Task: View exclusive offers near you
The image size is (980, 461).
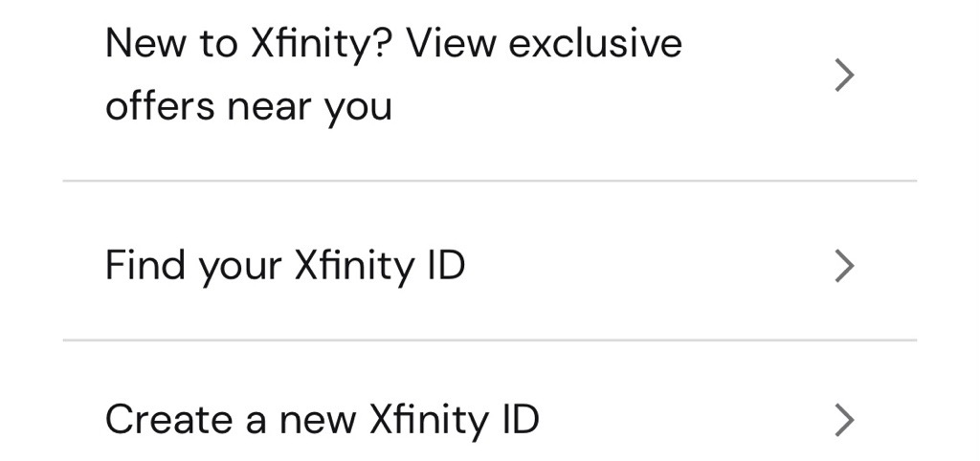Action: coord(490,75)
